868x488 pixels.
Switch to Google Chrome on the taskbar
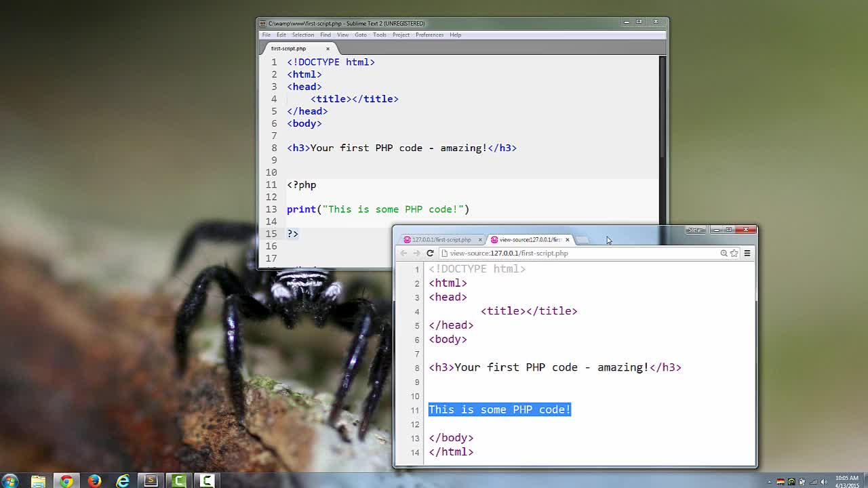pos(66,481)
